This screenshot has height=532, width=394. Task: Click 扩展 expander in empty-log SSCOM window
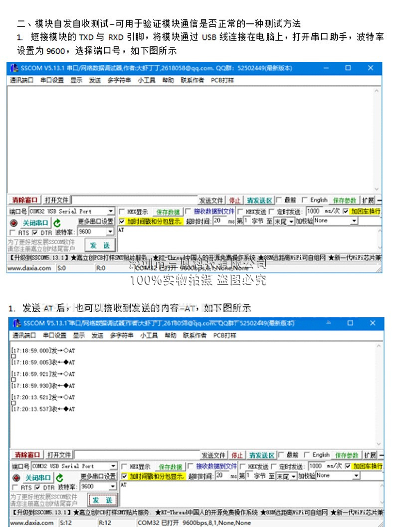tap(368, 200)
